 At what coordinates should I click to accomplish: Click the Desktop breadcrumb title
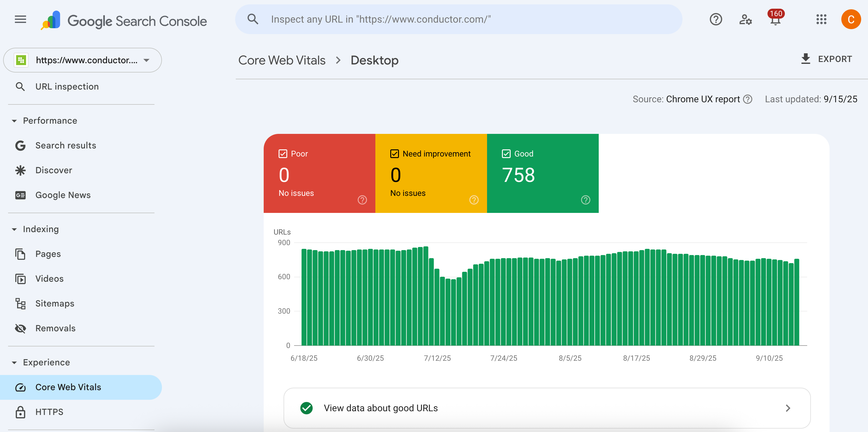(374, 60)
